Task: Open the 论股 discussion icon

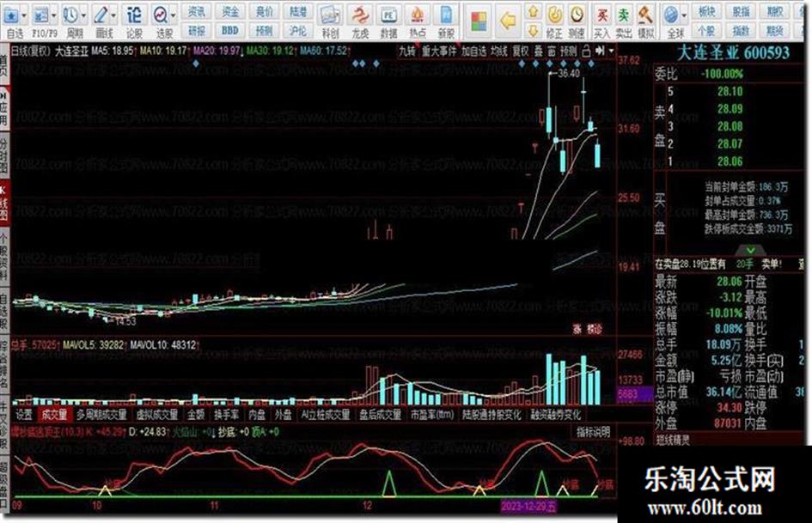Action: coord(134,15)
